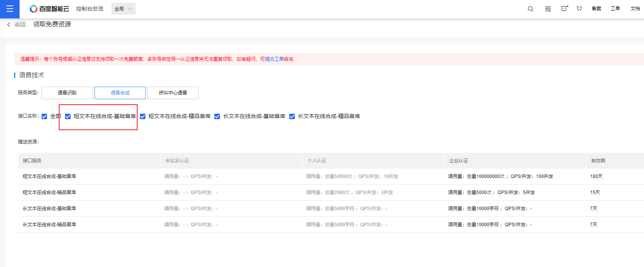Toggle 长文本在线合成-基础音库 checkbox
Image resolution: width=644 pixels, height=267 pixels.
click(217, 116)
